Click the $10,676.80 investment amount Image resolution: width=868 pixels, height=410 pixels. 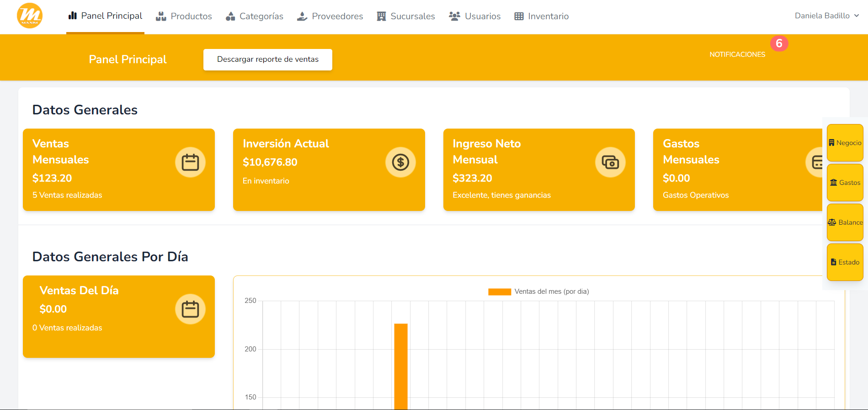270,162
